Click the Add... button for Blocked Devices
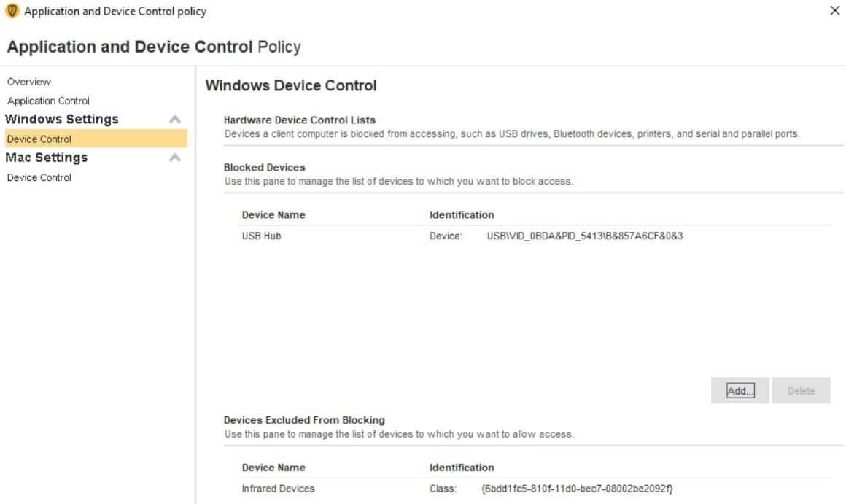 tap(740, 391)
